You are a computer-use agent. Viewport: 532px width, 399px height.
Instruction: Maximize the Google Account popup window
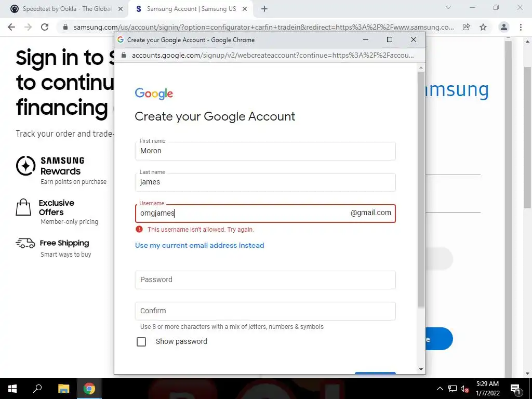[x=390, y=39]
